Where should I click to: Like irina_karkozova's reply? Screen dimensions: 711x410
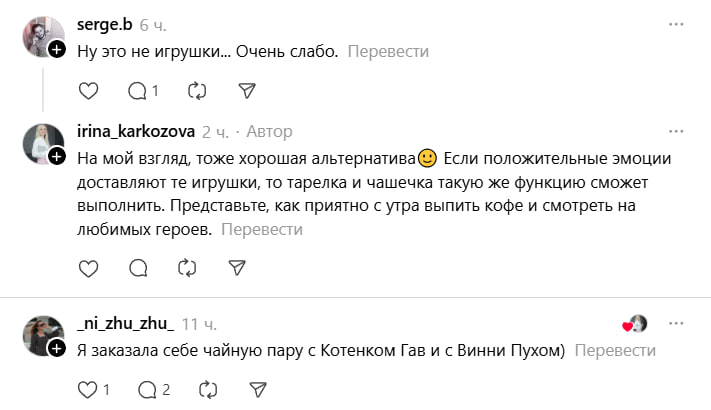88,267
